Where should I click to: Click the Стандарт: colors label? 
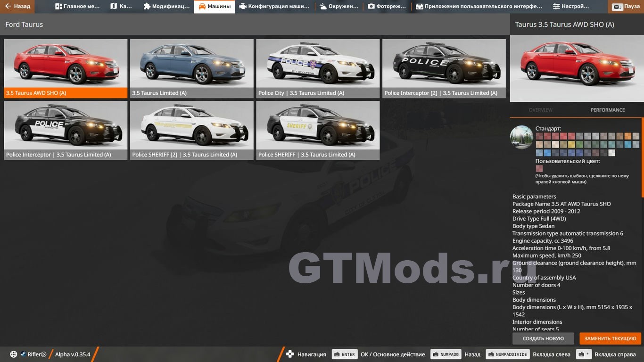pos(548,129)
